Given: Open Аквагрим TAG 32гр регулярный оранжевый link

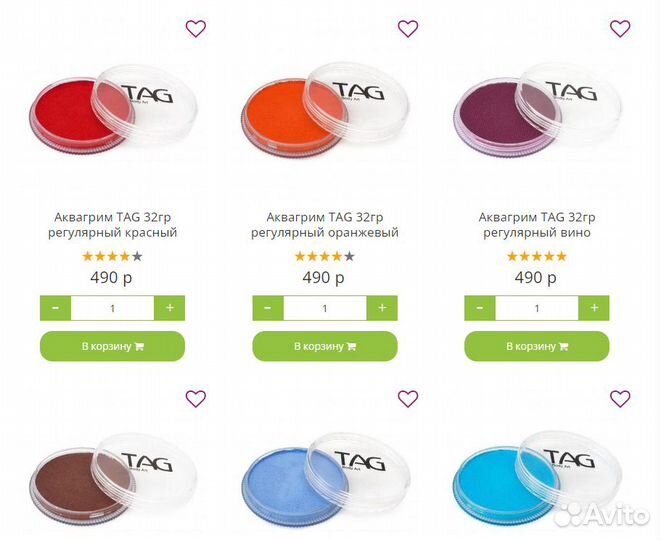Looking at the screenshot, I should (x=325, y=225).
